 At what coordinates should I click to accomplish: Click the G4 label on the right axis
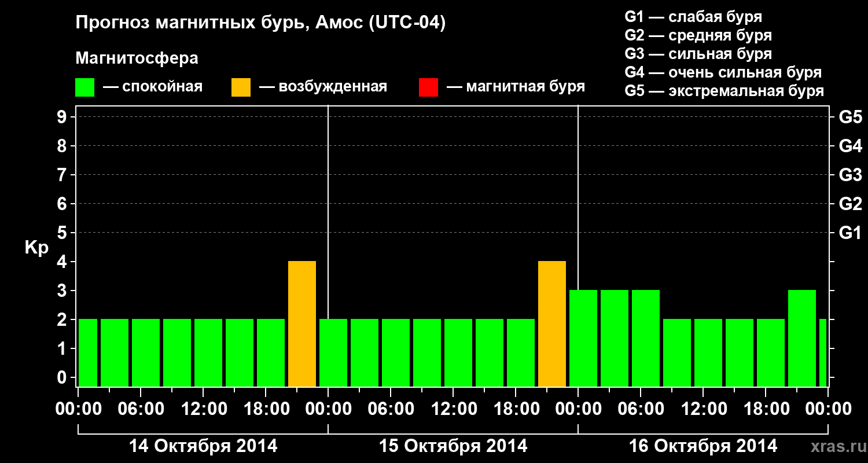click(x=850, y=146)
